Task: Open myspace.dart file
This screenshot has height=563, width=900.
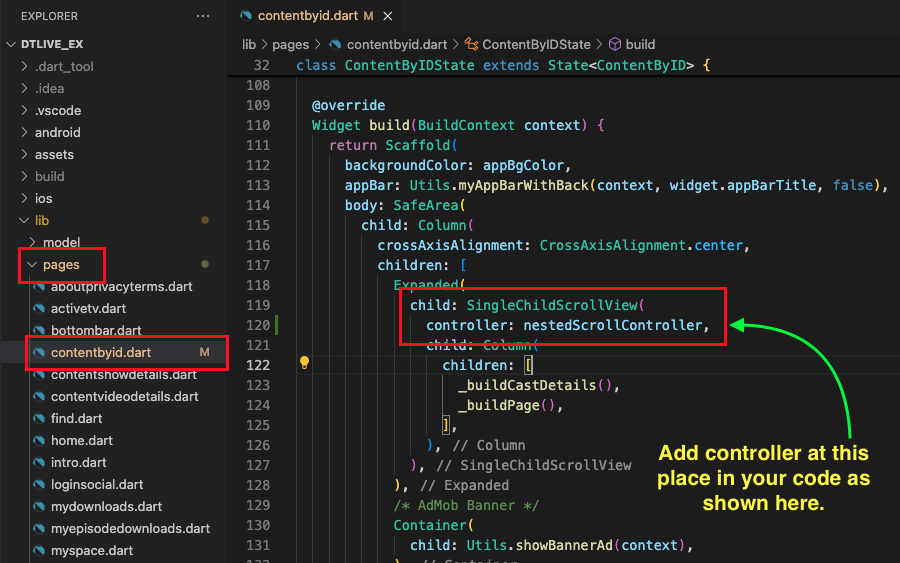Action: click(x=92, y=550)
